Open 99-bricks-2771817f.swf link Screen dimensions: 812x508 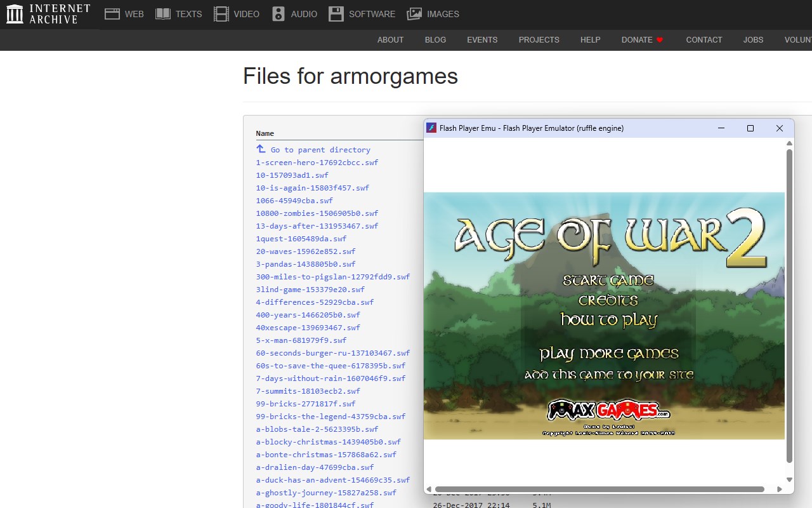tap(306, 404)
